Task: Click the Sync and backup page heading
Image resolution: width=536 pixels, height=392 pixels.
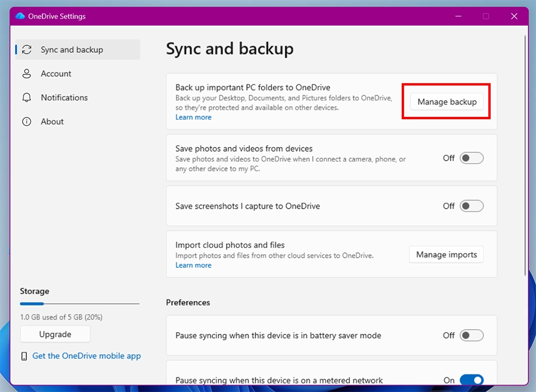Action: [x=230, y=49]
